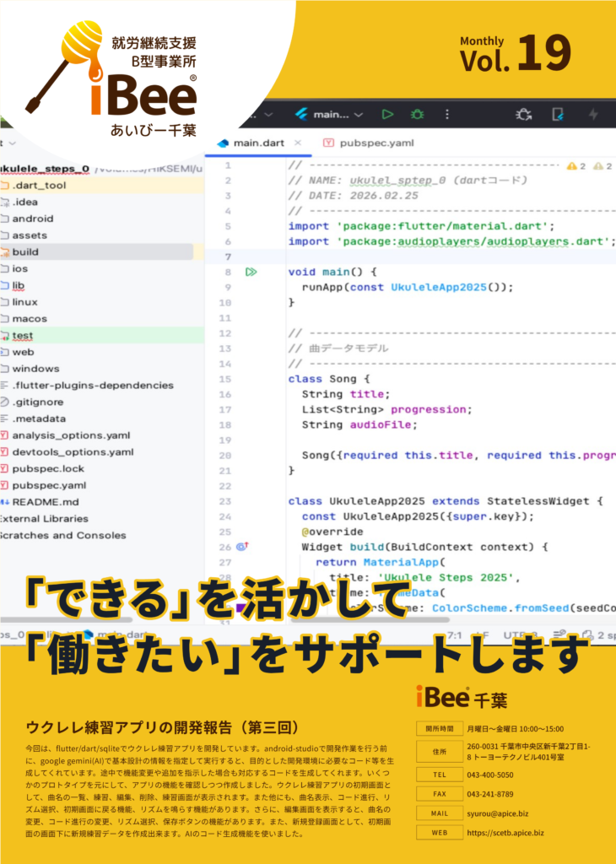Image resolution: width=616 pixels, height=864 pixels.
Task: Open the three-dot more actions menu
Action: [446, 114]
